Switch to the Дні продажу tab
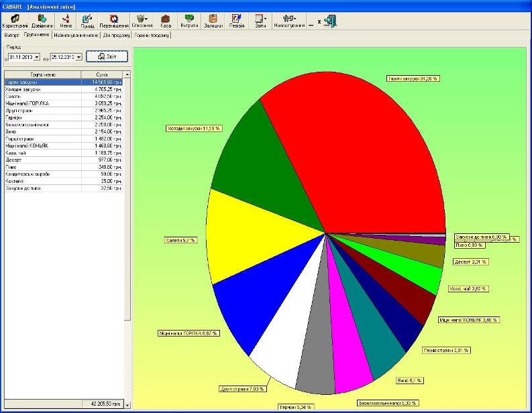This screenshot has height=413, width=532. coord(116,36)
